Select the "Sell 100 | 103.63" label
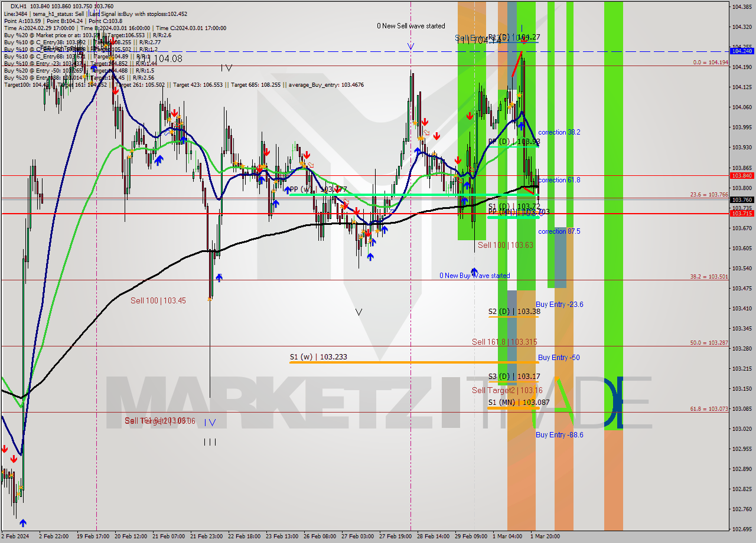 (x=506, y=245)
